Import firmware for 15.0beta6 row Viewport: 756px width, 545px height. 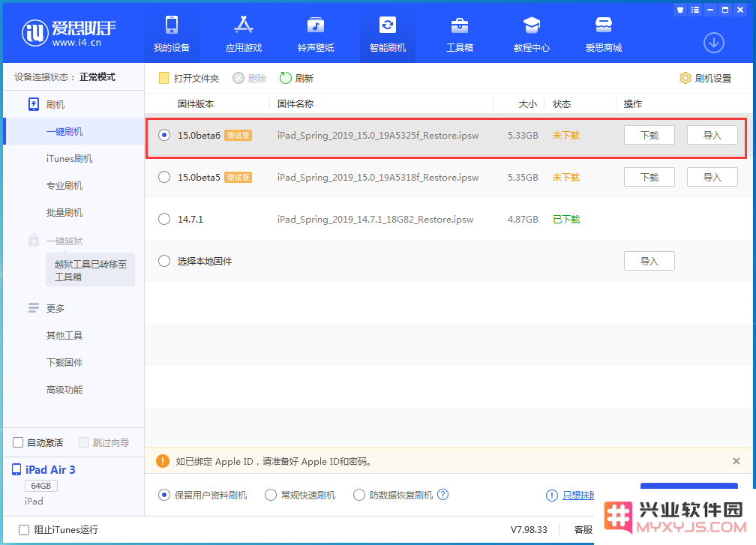[x=712, y=136]
